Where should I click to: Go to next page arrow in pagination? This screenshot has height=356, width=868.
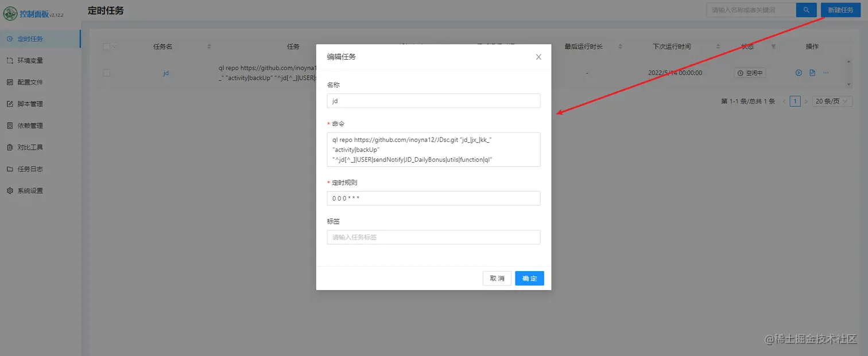pos(805,101)
